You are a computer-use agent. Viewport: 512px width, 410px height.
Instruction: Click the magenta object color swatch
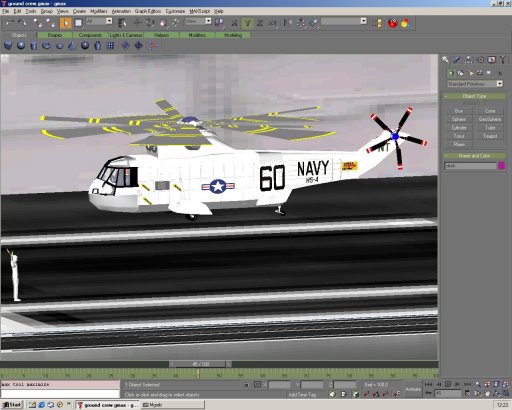pyautogui.click(x=501, y=165)
